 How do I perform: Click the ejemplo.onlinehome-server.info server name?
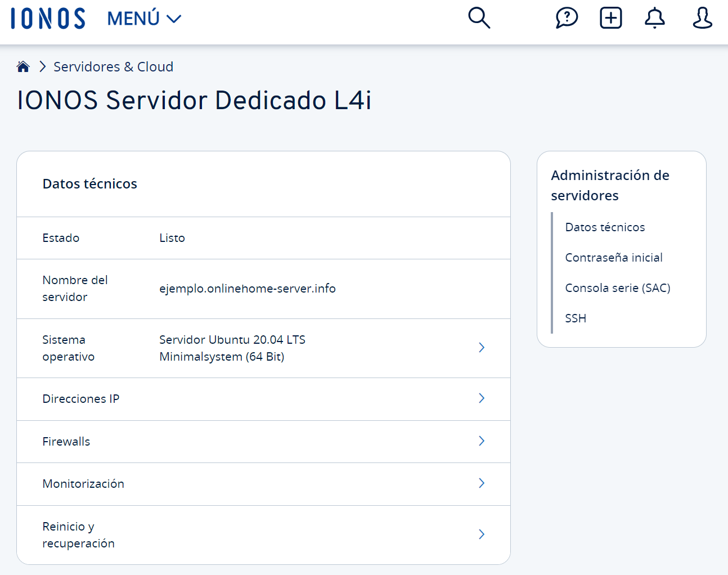(248, 289)
